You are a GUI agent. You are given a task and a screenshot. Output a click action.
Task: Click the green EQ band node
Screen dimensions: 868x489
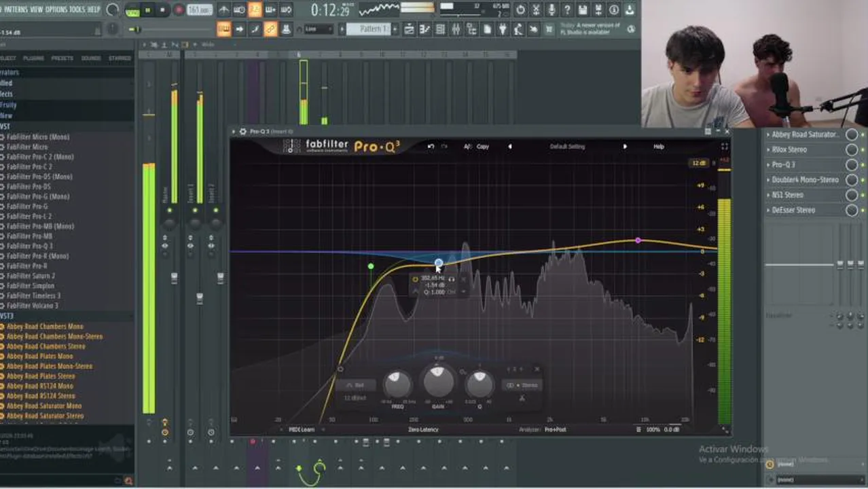371,266
